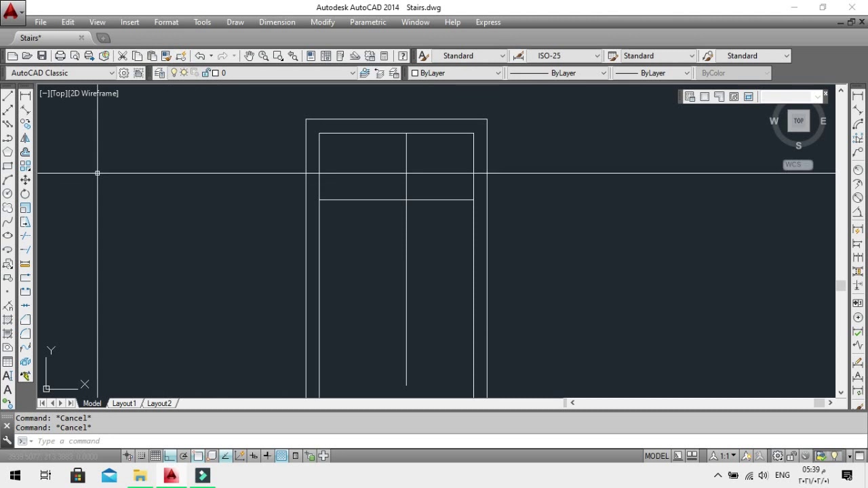Select the Polygon tool

tap(7, 152)
